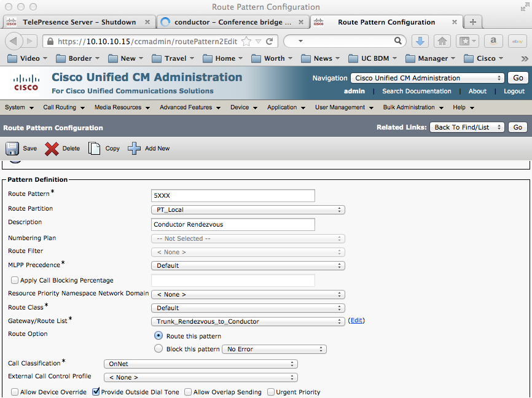The image size is (532, 398).
Task: Open the Navigation dropdown
Action: tap(428, 78)
